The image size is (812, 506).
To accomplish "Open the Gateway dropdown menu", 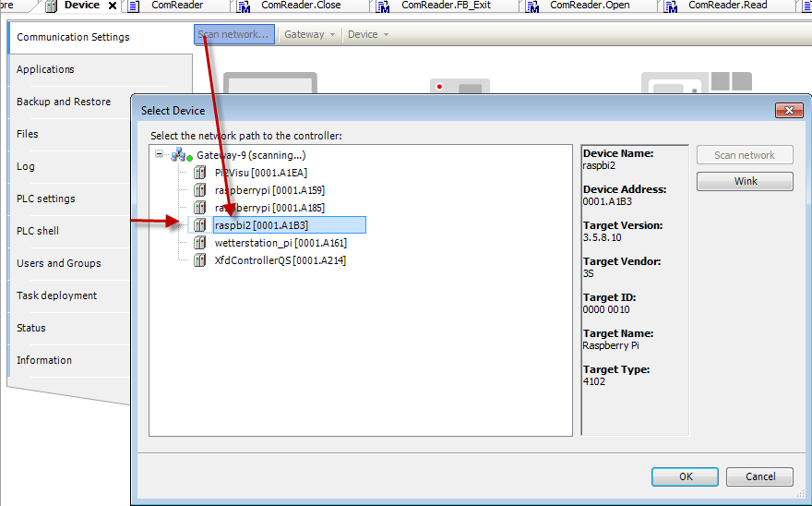I will pyautogui.click(x=310, y=35).
